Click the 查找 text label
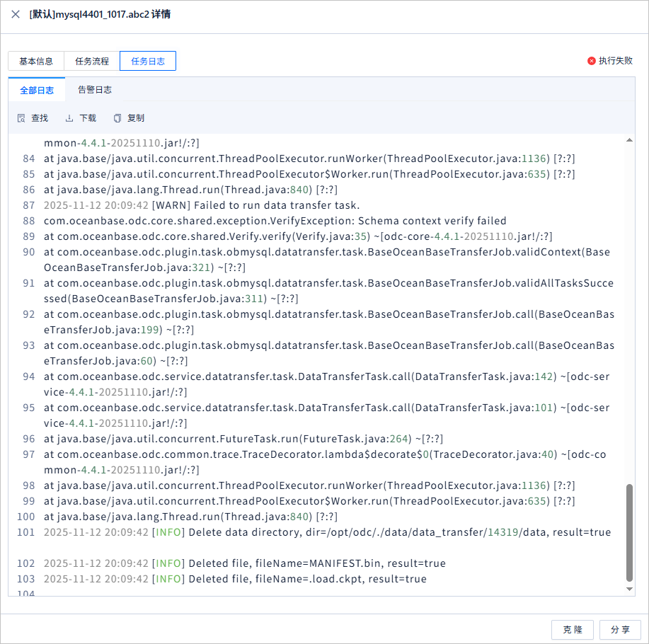Viewport: 649px width, 644px height. 40,118
